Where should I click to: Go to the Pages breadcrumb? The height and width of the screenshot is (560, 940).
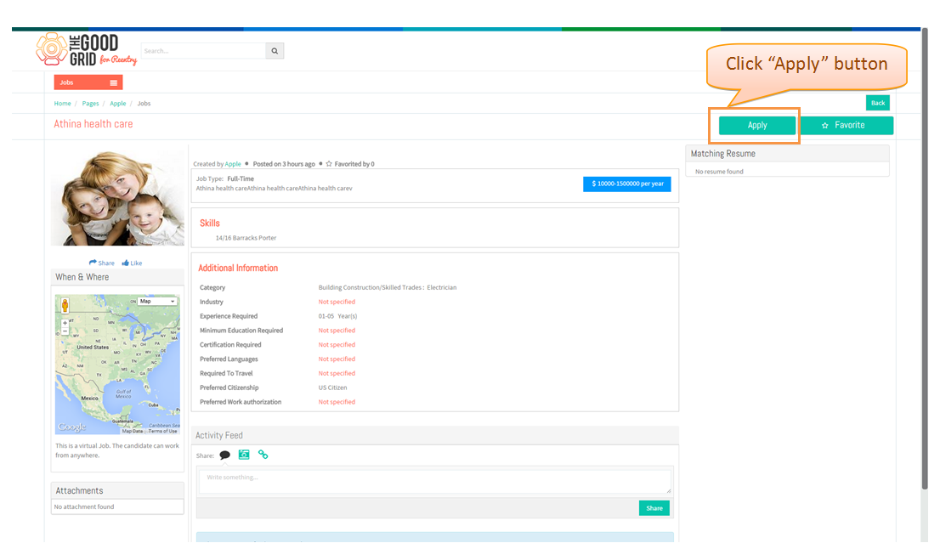(91, 104)
